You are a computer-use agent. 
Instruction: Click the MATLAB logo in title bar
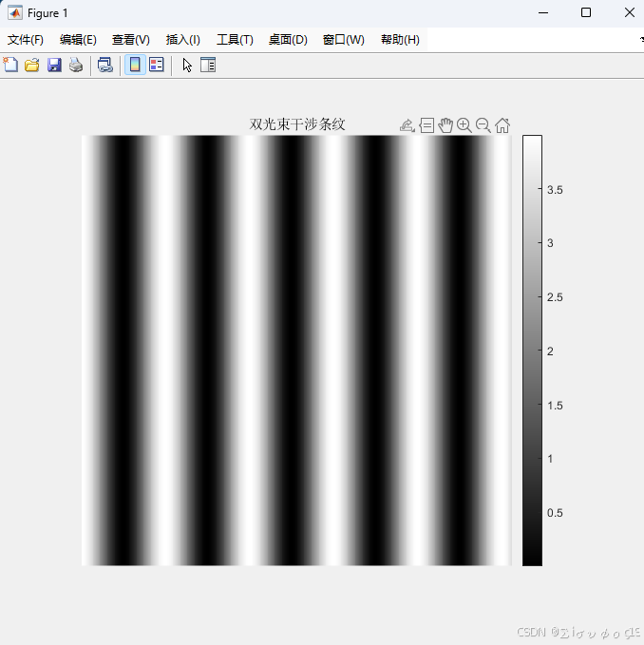coord(15,13)
